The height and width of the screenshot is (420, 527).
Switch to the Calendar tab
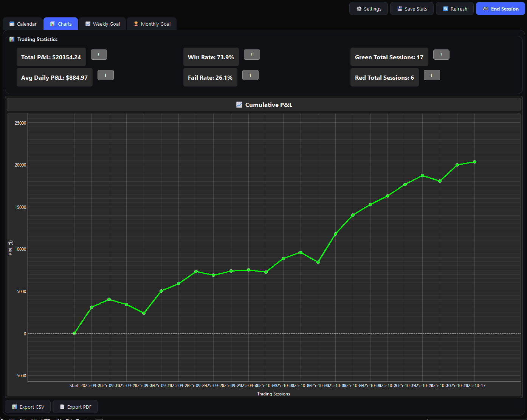(23, 24)
